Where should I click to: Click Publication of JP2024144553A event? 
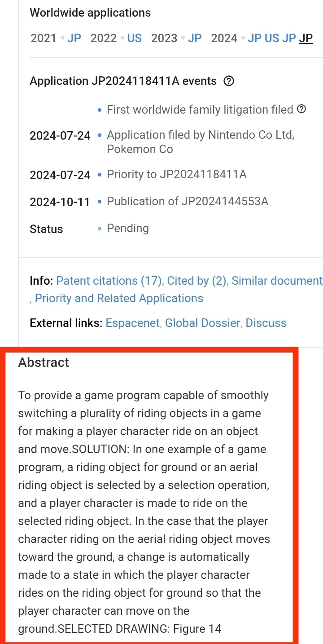(188, 201)
